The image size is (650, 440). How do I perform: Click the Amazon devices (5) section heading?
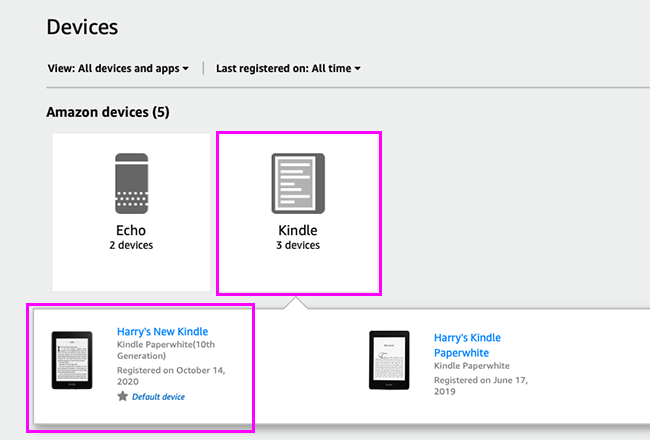(x=108, y=112)
